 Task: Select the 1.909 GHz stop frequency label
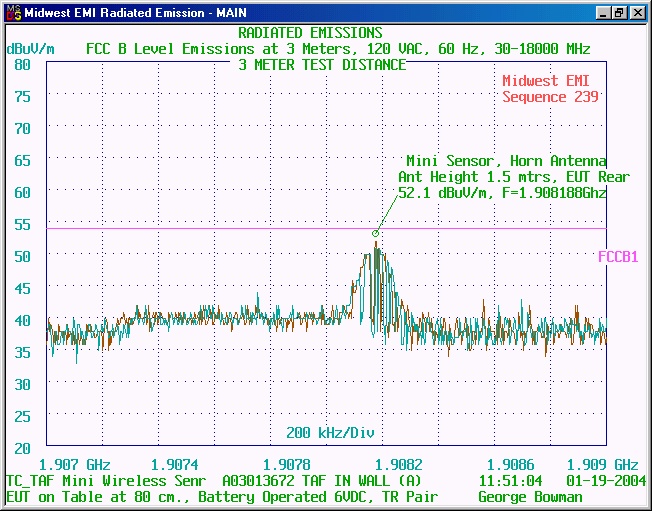(602, 465)
